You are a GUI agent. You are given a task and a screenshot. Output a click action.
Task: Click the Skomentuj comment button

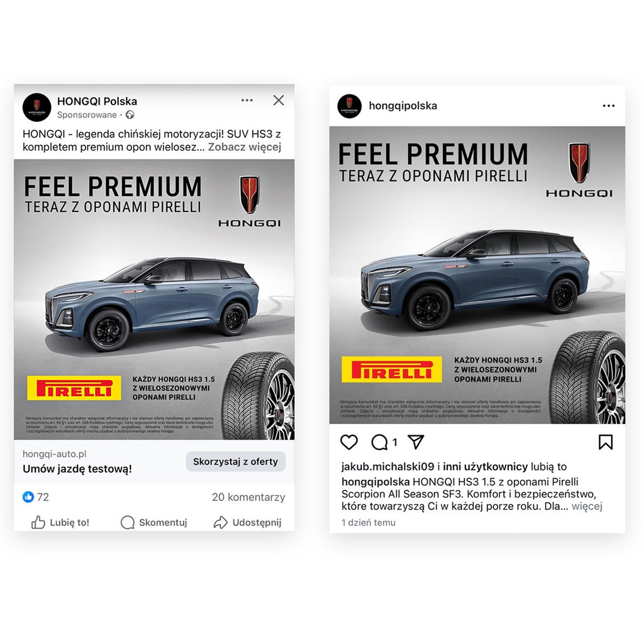coord(154,523)
